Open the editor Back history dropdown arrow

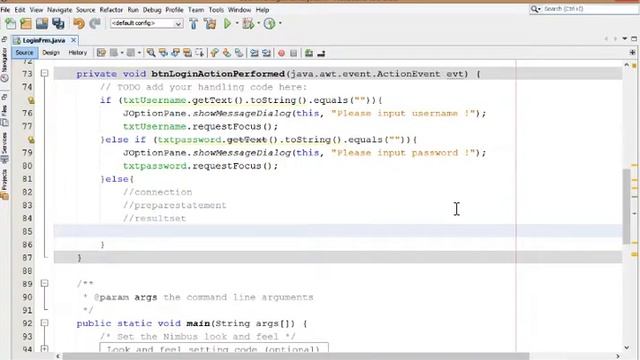(x=122, y=53)
